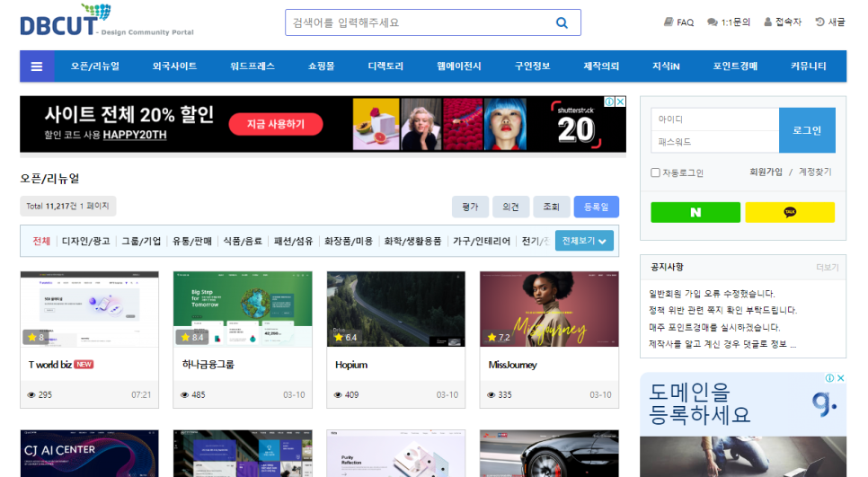The width and height of the screenshot is (868, 477).
Task: Open the T world biz thumbnail
Action: tap(90, 309)
